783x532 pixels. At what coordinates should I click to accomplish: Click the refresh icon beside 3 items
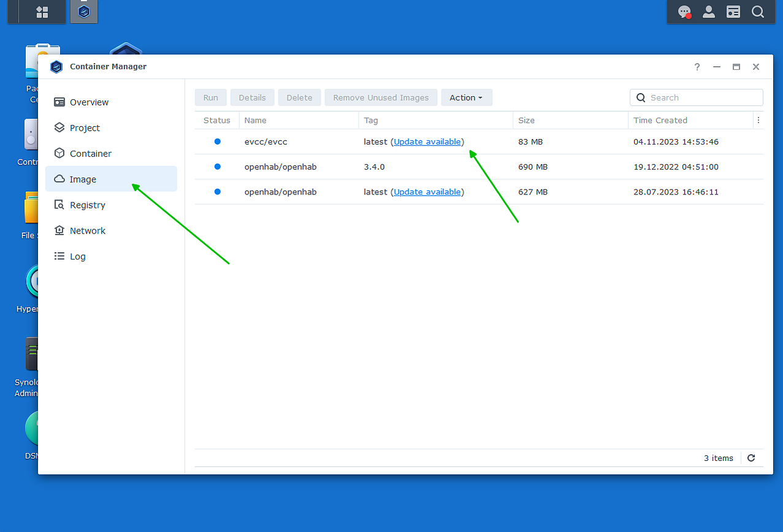[751, 458]
